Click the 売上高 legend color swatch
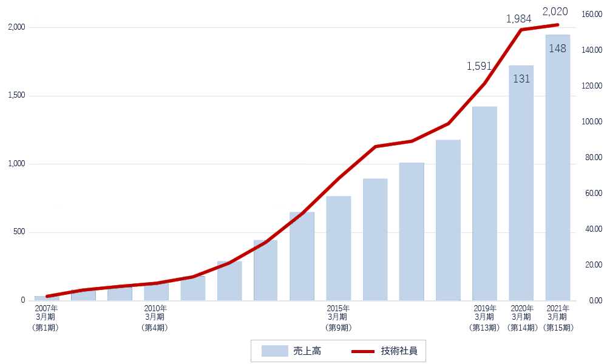The image size is (607, 364). pos(274,351)
